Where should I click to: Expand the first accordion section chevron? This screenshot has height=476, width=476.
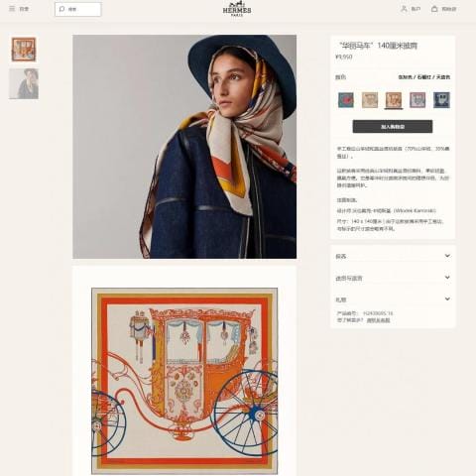pyautogui.click(x=447, y=256)
